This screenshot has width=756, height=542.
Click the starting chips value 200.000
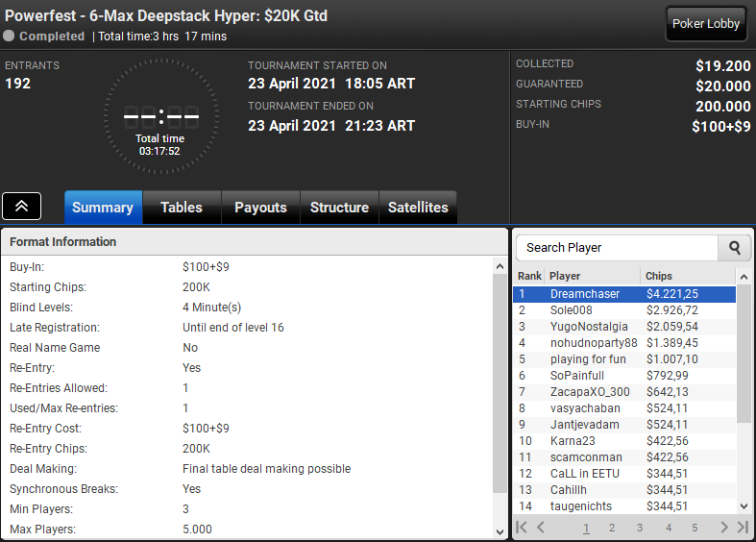click(x=722, y=107)
